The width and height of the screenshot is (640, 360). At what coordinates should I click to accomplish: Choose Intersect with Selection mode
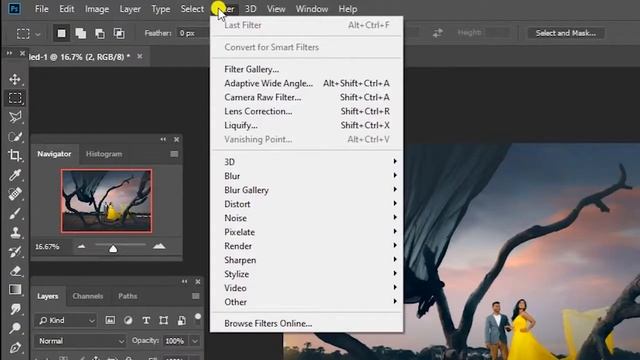(119, 33)
